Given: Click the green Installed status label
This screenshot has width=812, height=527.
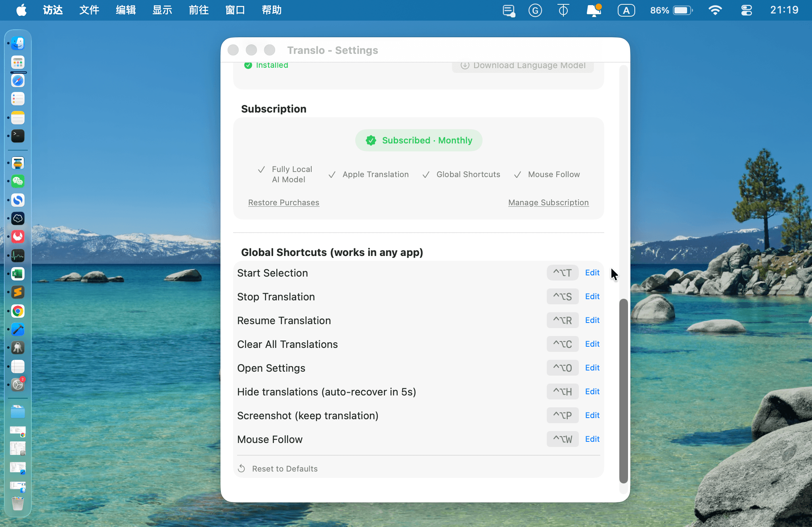Looking at the screenshot, I should (266, 65).
